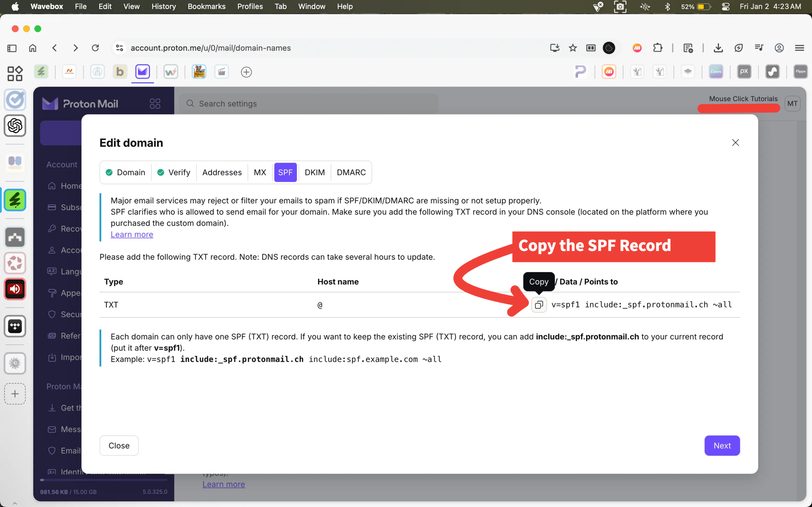Click the copy SPF record icon
The image size is (812, 507).
(539, 305)
